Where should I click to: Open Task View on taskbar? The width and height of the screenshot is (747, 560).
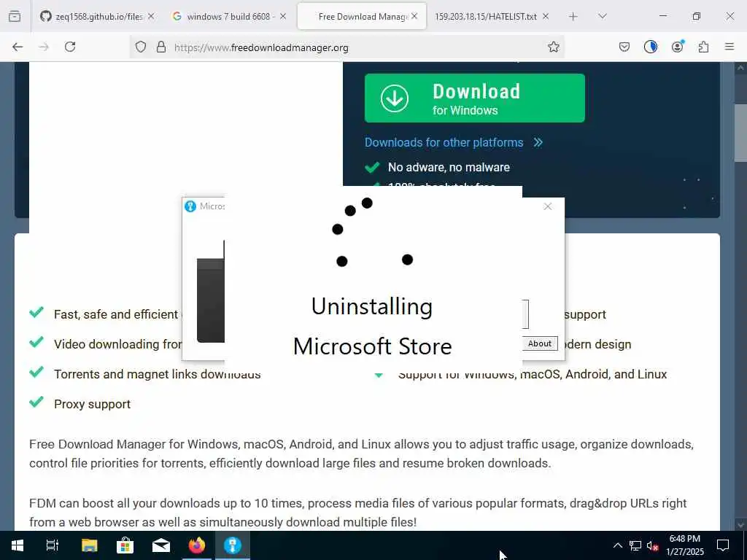pyautogui.click(x=53, y=545)
